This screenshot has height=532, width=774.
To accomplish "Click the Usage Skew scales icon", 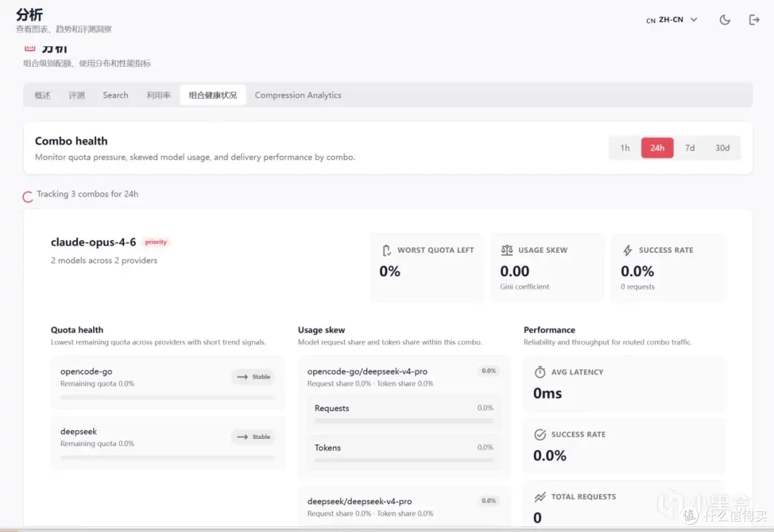I will point(507,250).
